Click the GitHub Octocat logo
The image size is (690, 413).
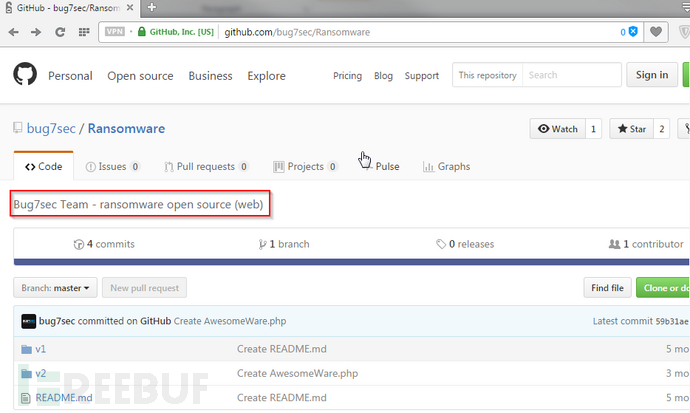pyautogui.click(x=25, y=74)
